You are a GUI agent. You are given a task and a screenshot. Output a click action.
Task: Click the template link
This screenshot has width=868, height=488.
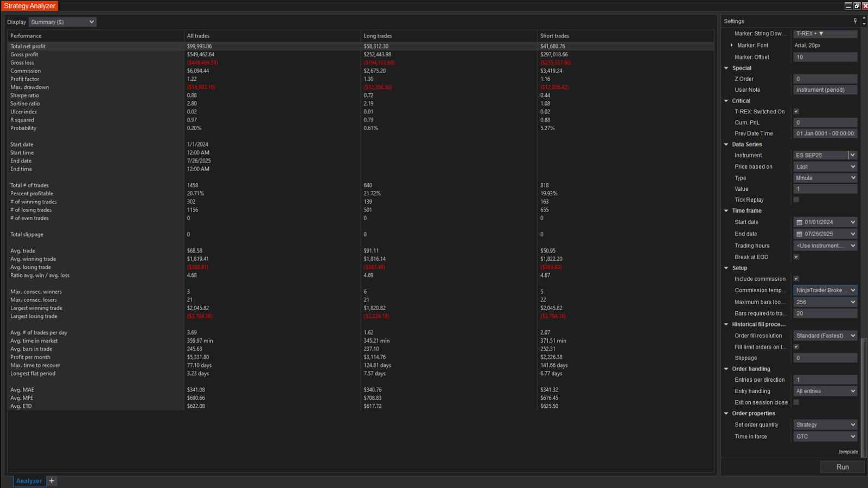tap(848, 452)
